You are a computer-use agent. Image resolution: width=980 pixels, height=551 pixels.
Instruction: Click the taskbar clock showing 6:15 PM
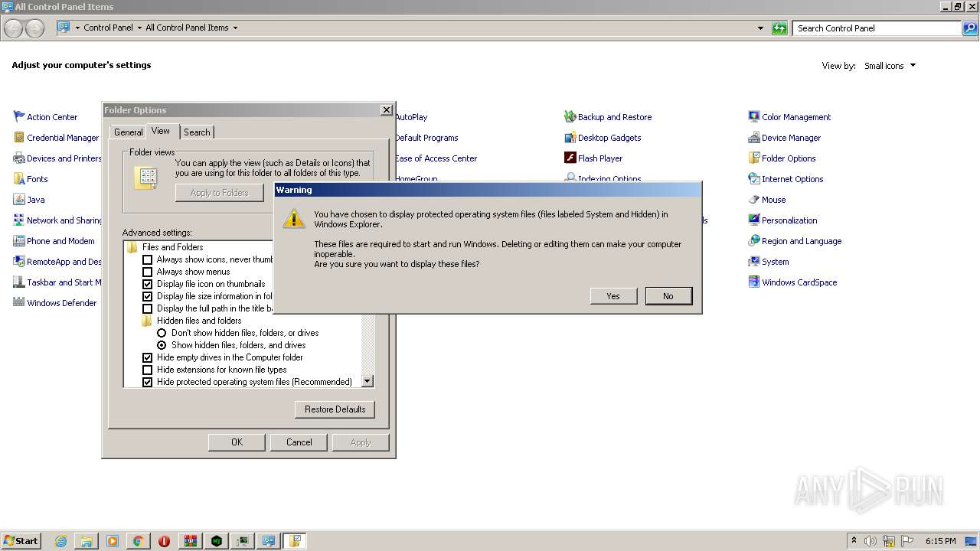940,541
